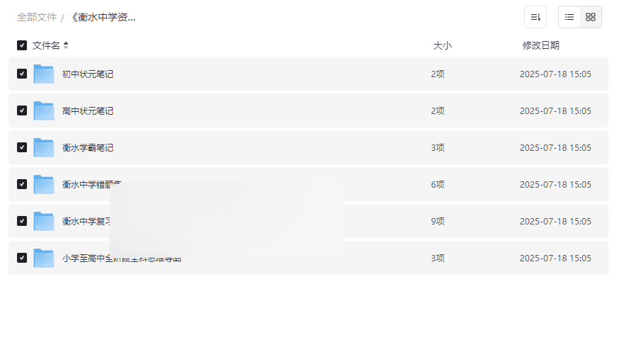Click the 小学至高中 mind-map folder icon
Image resolution: width=619 pixels, height=364 pixels.
pos(44,258)
